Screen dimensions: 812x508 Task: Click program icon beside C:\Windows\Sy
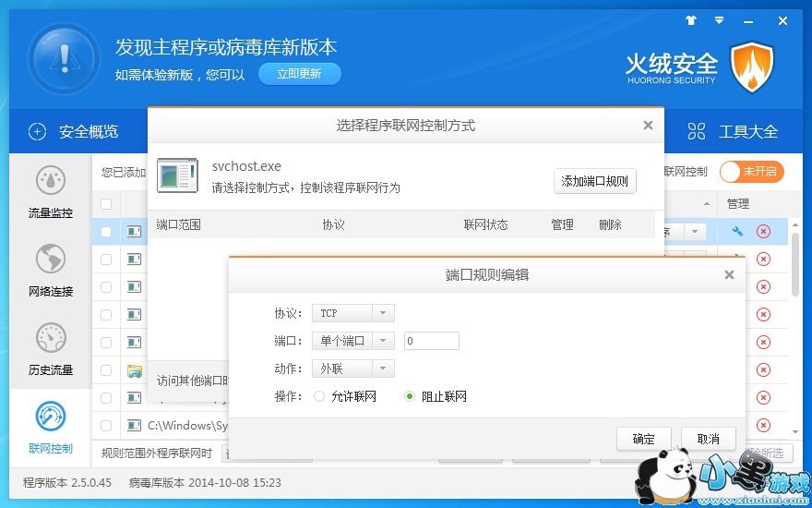(135, 426)
